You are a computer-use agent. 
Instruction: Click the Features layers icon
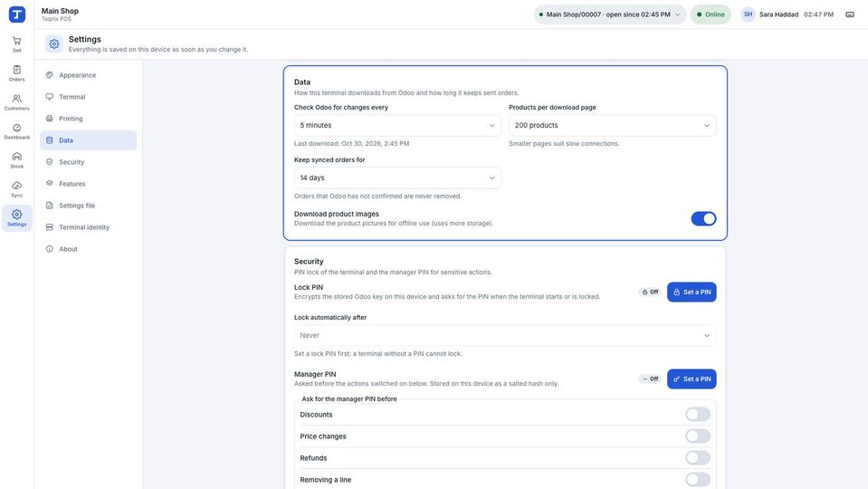[x=49, y=183]
